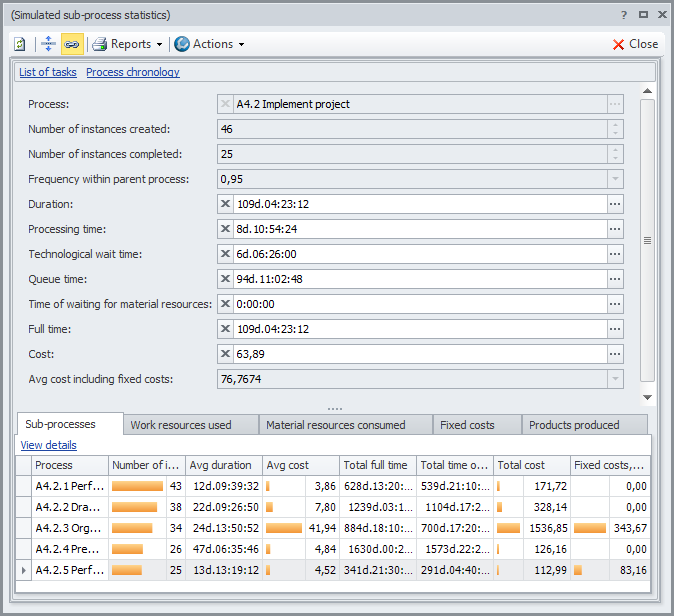The image size is (674, 616).
Task: Clear the Processing time value
Action: pyautogui.click(x=225, y=229)
